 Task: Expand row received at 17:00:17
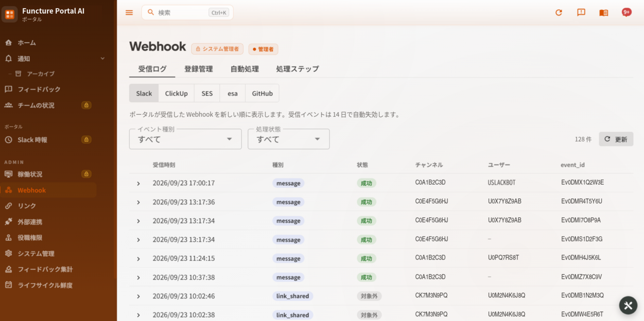138,183
